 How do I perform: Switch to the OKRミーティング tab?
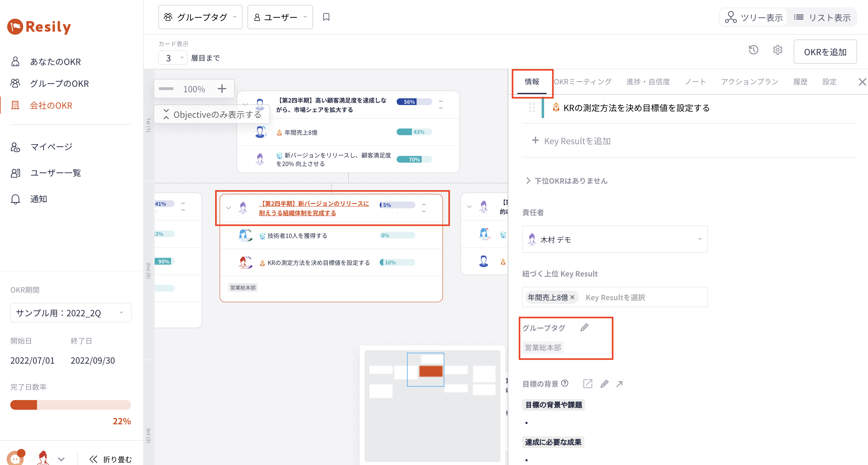(x=582, y=82)
